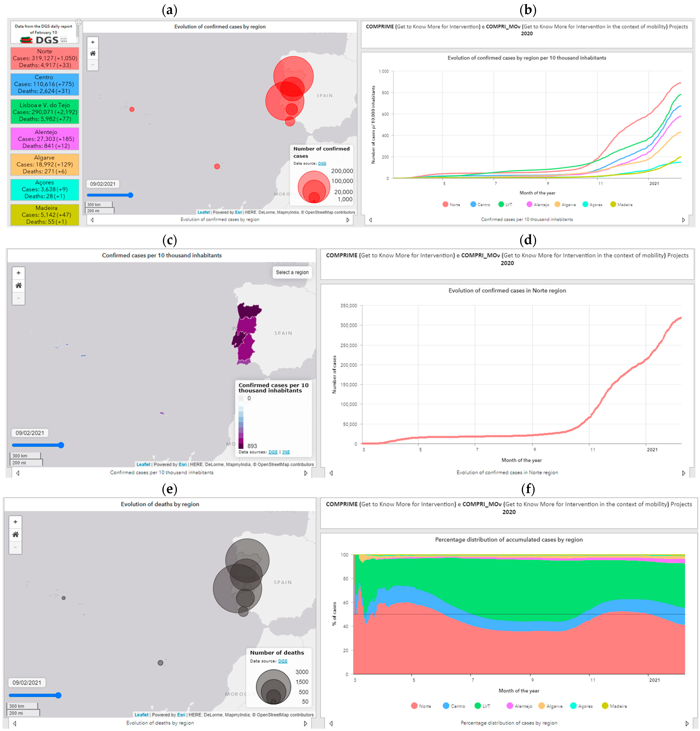Click zoom in button on confirmed cases map
Image resolution: width=700 pixels, height=731 pixels.
coord(93,42)
